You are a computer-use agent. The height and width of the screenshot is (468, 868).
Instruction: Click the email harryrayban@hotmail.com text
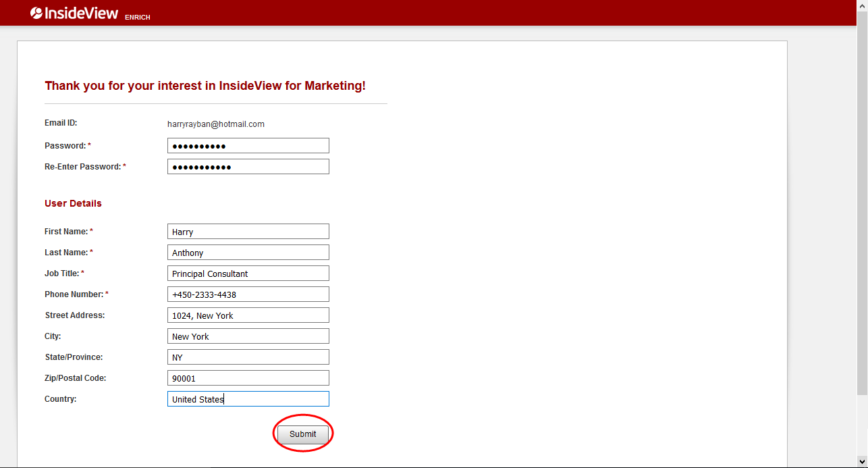tap(216, 124)
